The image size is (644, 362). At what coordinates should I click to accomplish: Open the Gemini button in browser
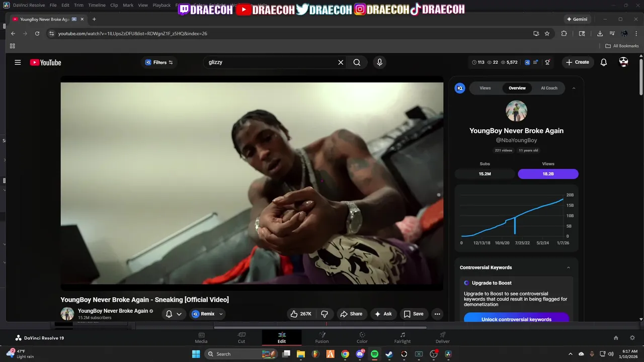click(x=577, y=19)
